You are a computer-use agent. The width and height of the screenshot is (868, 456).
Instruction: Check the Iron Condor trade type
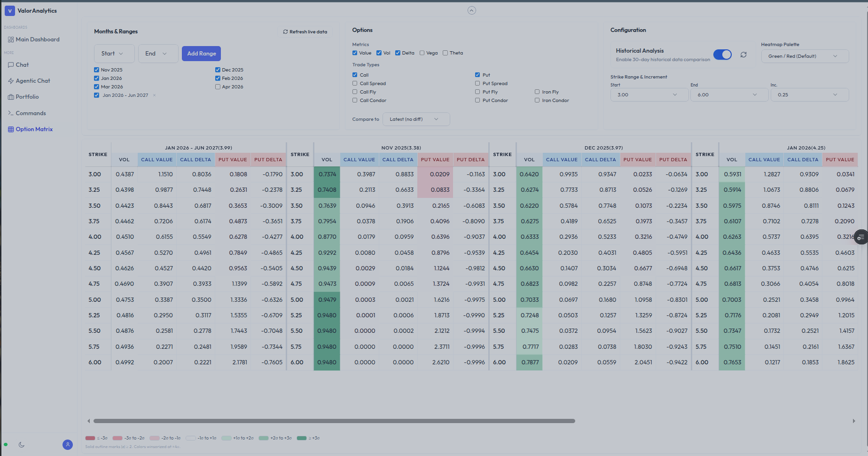click(x=537, y=100)
